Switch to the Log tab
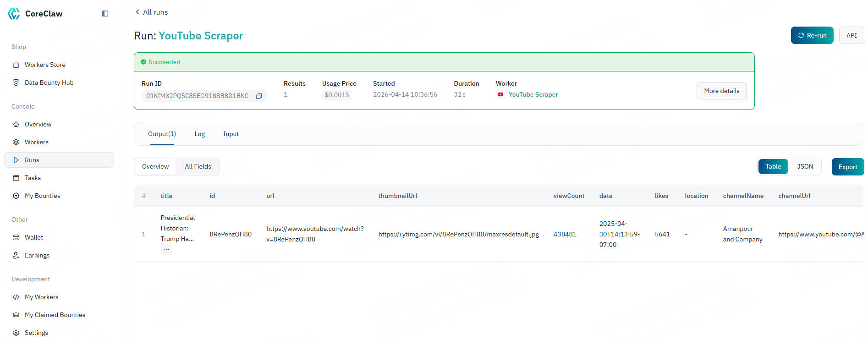This screenshot has width=868, height=345. point(199,134)
